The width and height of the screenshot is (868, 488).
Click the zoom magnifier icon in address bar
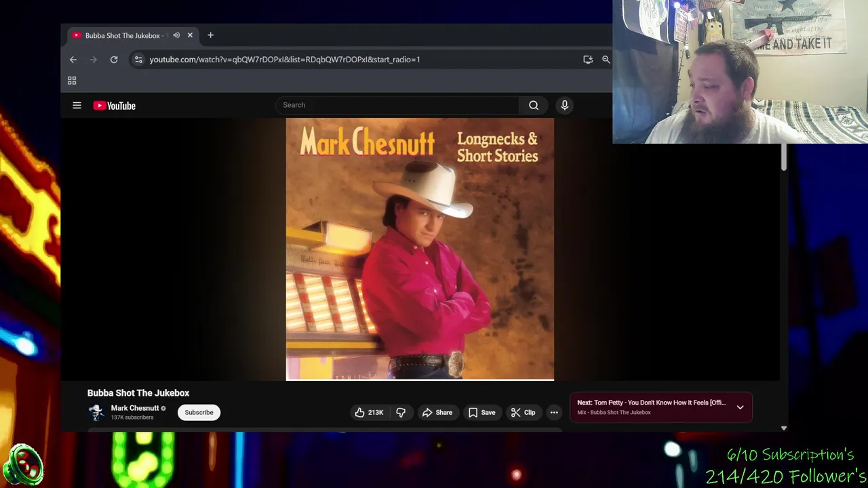606,60
